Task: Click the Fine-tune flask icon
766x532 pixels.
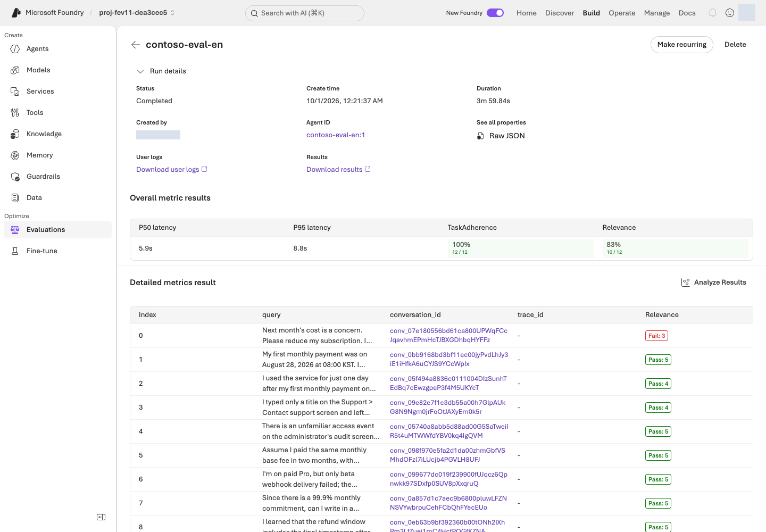Action: click(15, 251)
